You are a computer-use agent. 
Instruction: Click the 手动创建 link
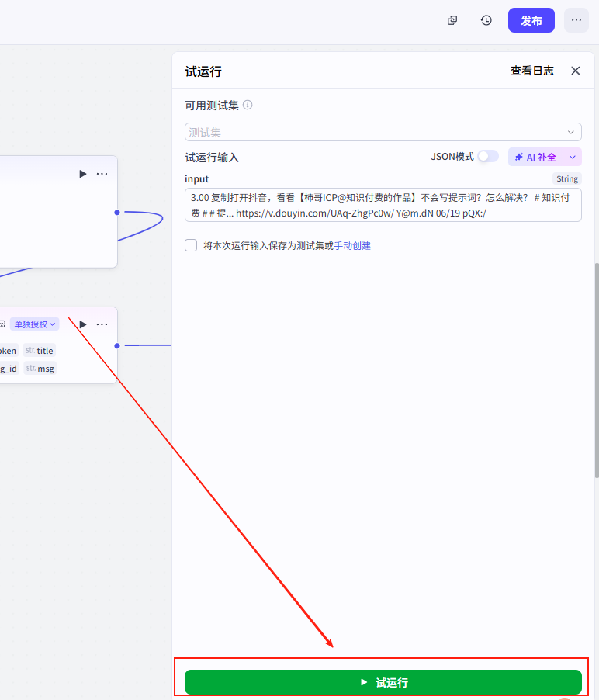click(x=352, y=245)
